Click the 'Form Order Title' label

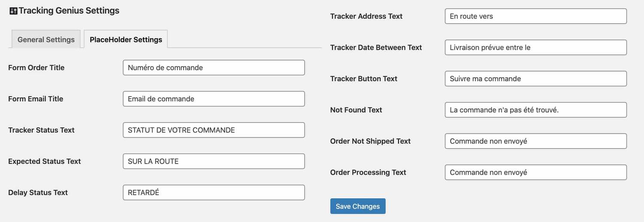(x=36, y=67)
